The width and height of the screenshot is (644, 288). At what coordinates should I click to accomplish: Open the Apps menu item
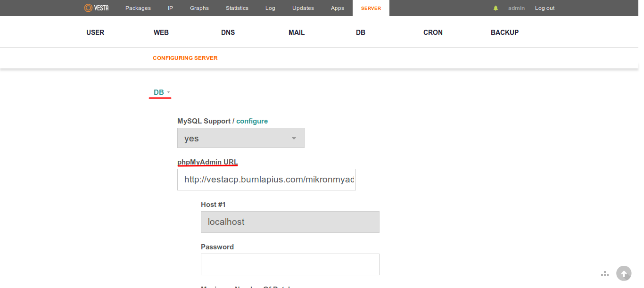tap(338, 8)
